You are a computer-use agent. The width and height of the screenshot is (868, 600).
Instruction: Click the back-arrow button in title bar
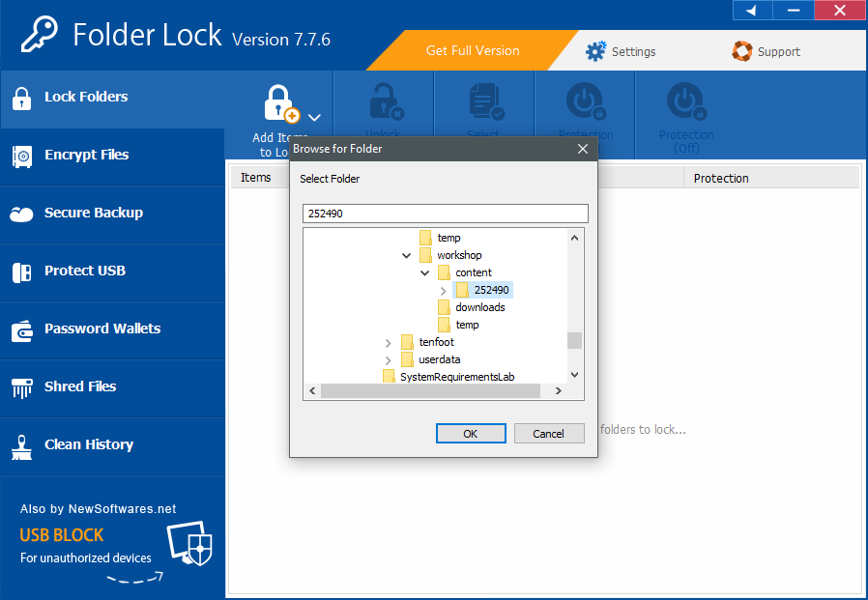(x=752, y=10)
